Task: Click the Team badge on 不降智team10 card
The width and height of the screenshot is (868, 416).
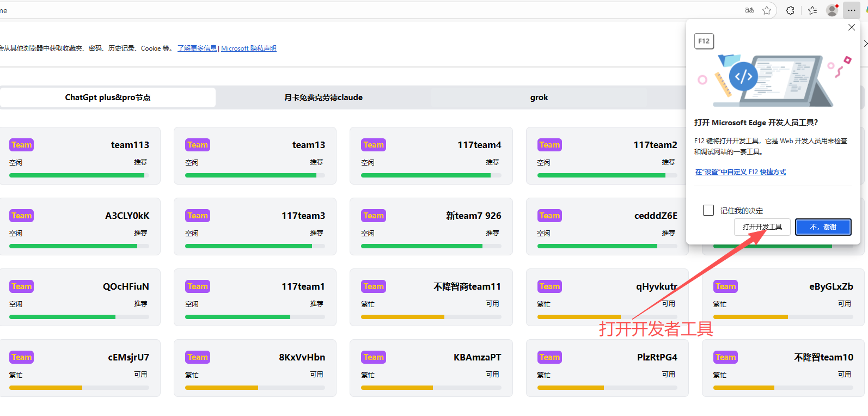Action: tap(725, 357)
